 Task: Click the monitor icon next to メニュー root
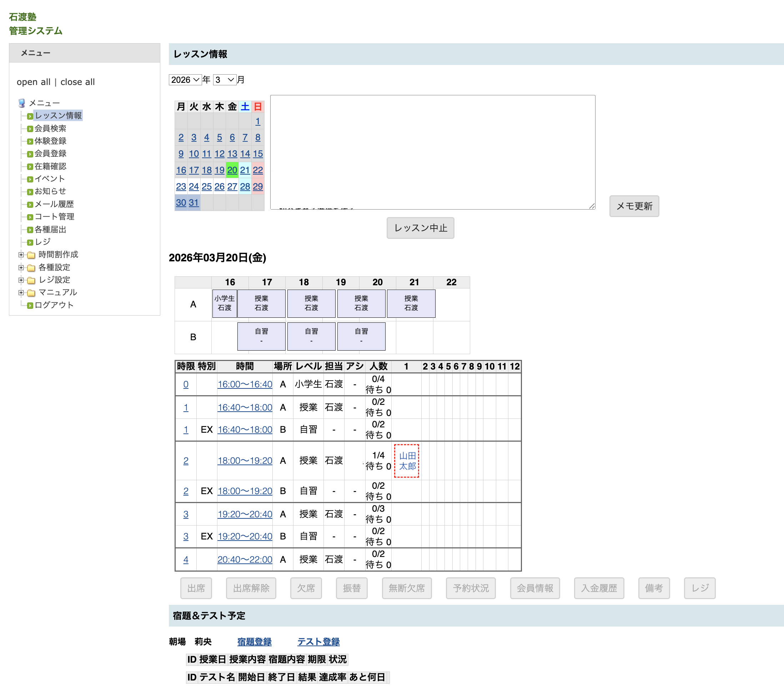(x=22, y=103)
